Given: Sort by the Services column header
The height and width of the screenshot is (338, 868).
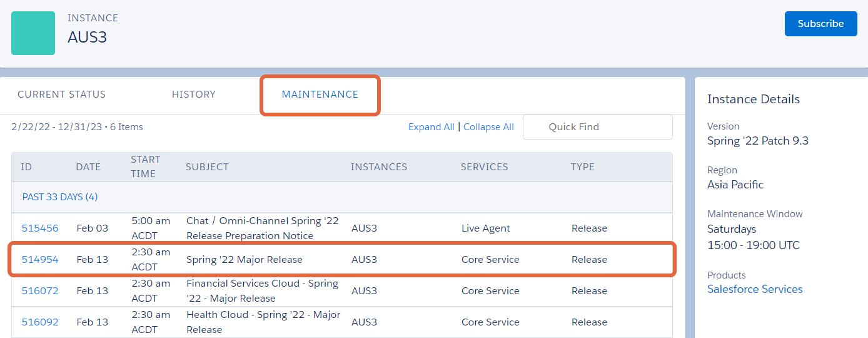Looking at the screenshot, I should tap(484, 167).
